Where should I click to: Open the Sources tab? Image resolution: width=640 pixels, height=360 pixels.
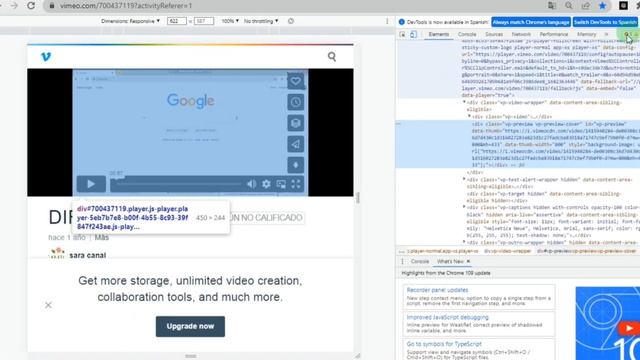click(x=494, y=34)
